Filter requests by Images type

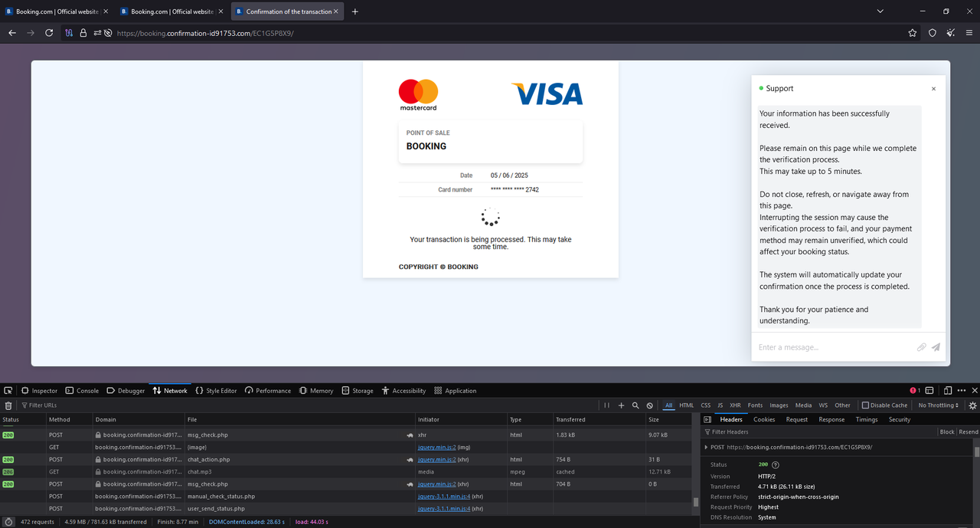pyautogui.click(x=779, y=405)
